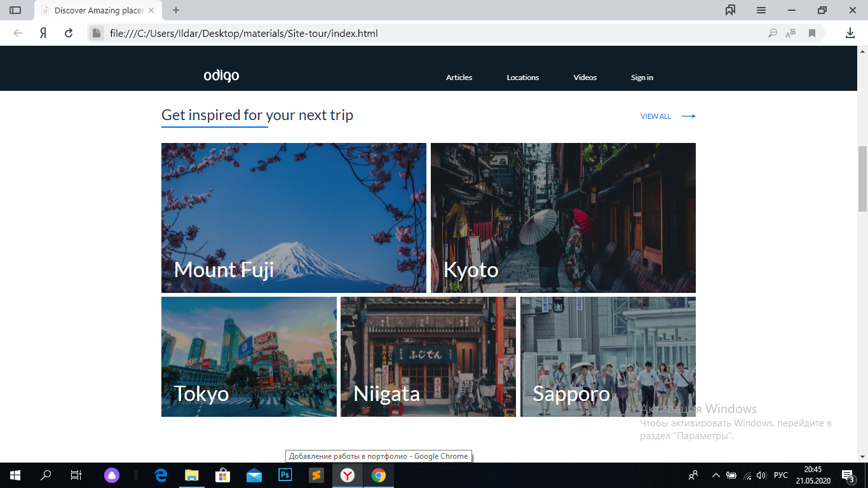
Task: Open the bookmarks collection icon in title bar
Action: coord(730,10)
